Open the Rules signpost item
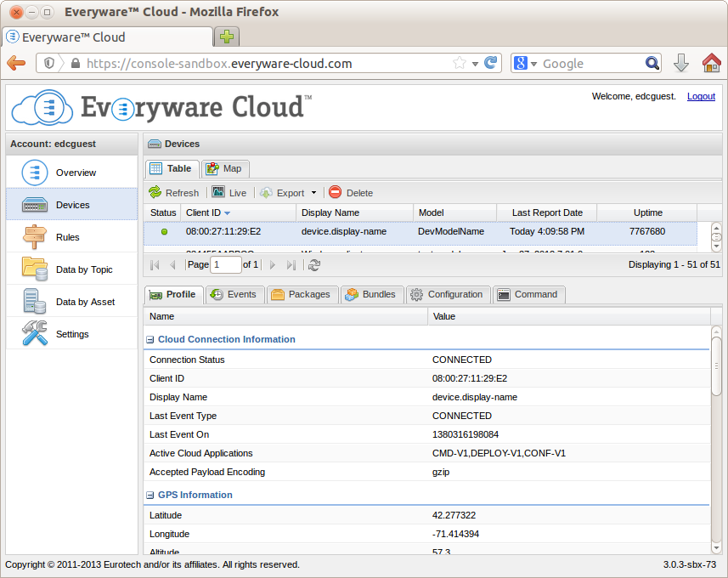This screenshot has width=728, height=578. coord(72,237)
